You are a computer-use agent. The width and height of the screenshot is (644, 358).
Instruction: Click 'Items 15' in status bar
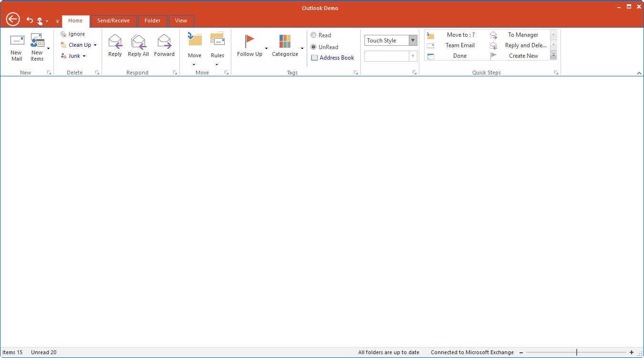click(x=12, y=352)
